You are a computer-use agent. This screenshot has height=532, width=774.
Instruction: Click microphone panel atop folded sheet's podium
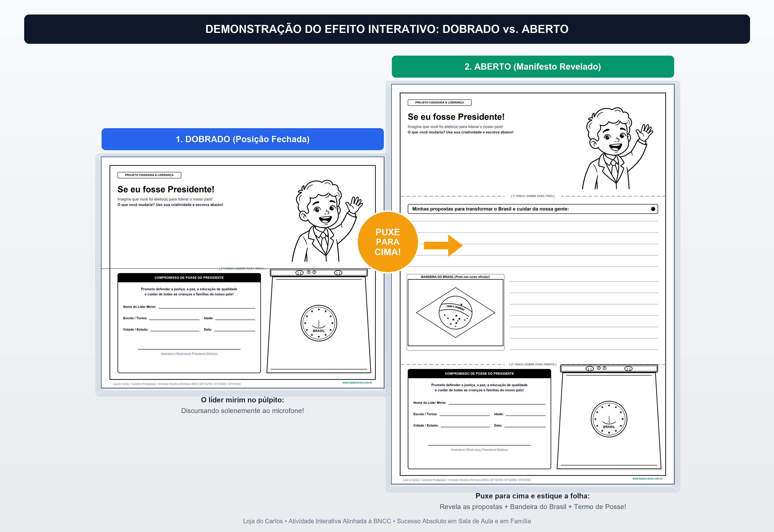point(319,273)
